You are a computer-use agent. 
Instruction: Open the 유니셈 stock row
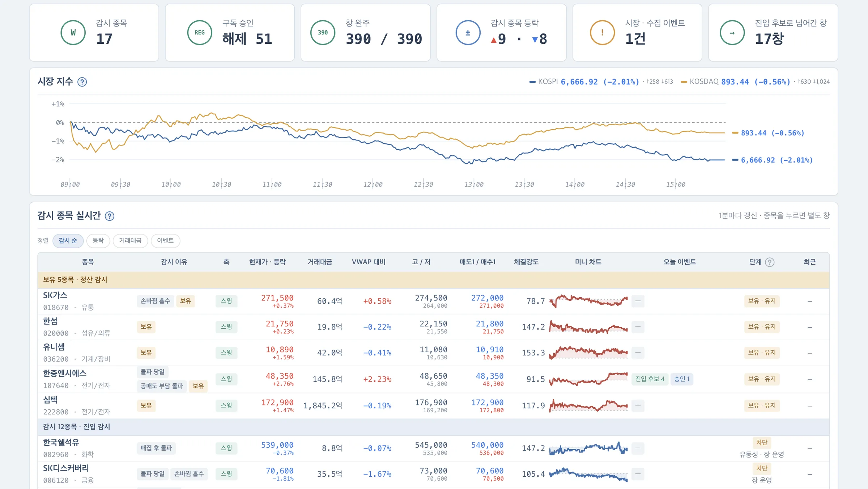tap(433, 353)
